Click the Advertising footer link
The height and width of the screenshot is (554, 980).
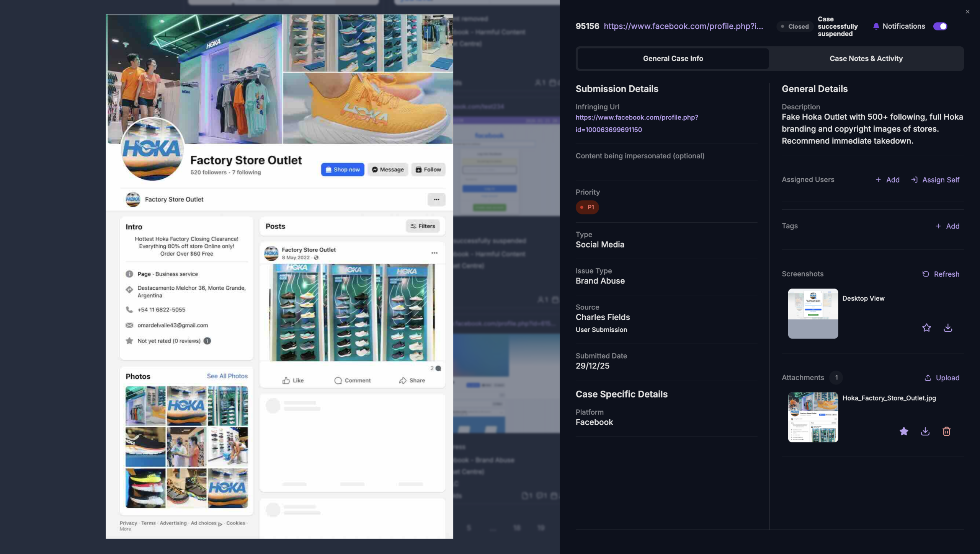(x=173, y=523)
